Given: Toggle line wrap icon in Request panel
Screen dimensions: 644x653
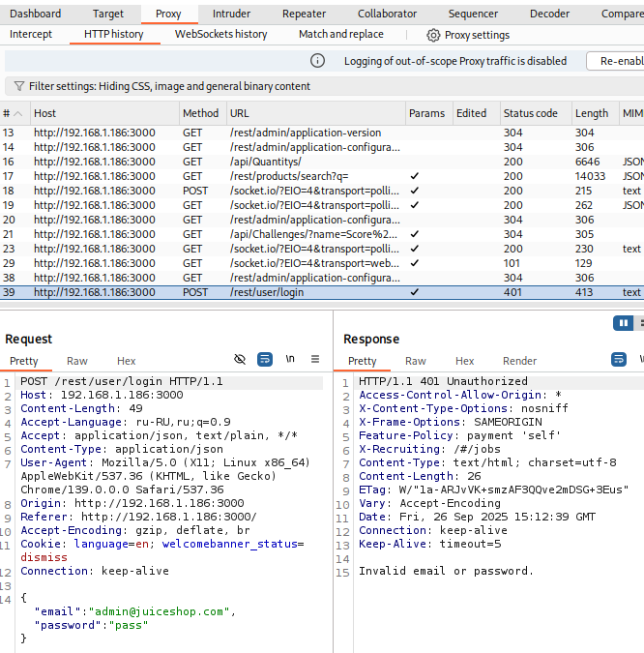Looking at the screenshot, I should (x=265, y=359).
